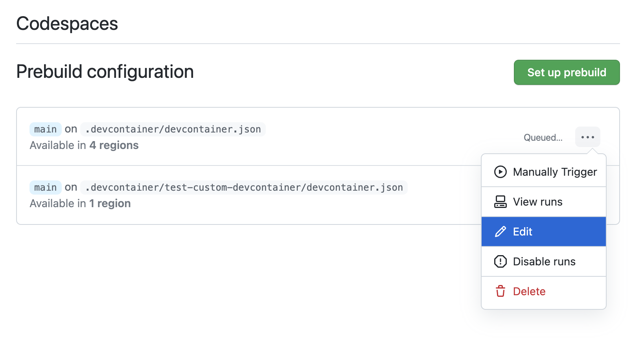Select Delete to remove the prebuild configuration
The width and height of the screenshot is (644, 342).
[529, 291]
